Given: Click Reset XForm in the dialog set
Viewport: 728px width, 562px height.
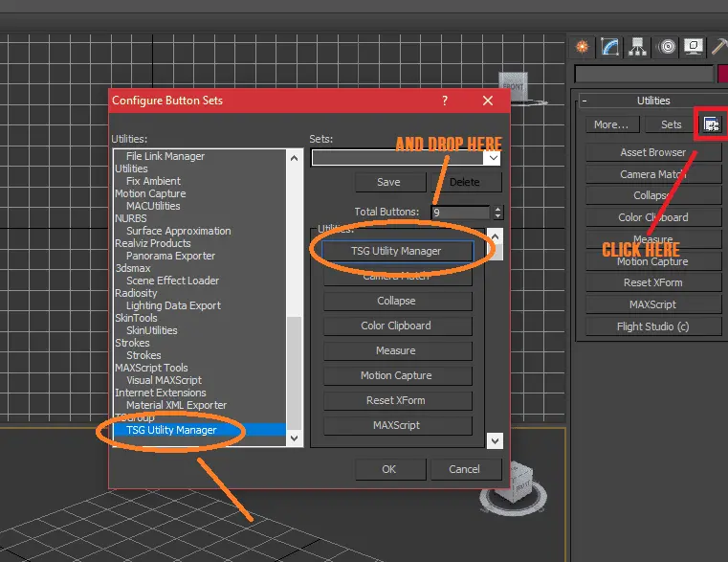Looking at the screenshot, I should 397,400.
